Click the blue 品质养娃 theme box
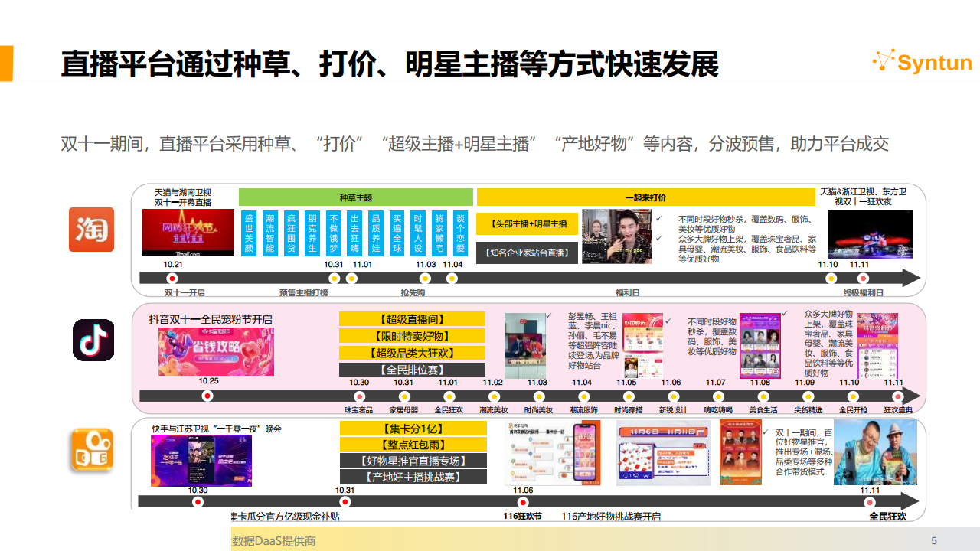Viewport: 980px width, 551px height. tap(375, 233)
